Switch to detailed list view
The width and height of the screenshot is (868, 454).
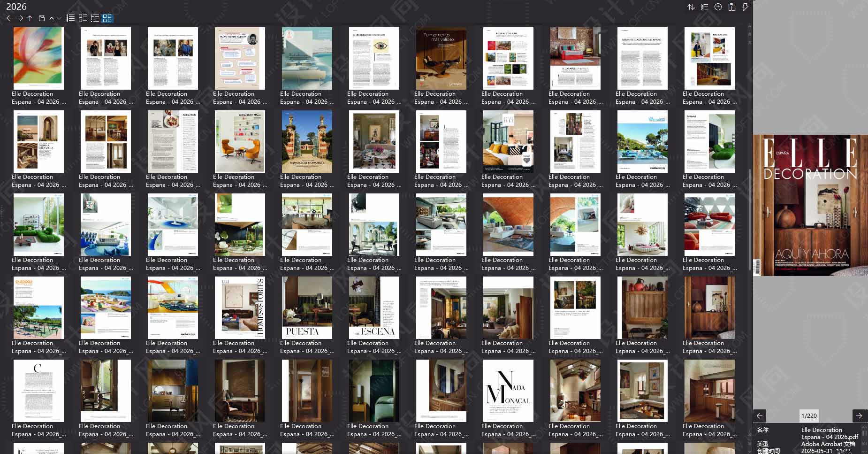click(x=83, y=18)
